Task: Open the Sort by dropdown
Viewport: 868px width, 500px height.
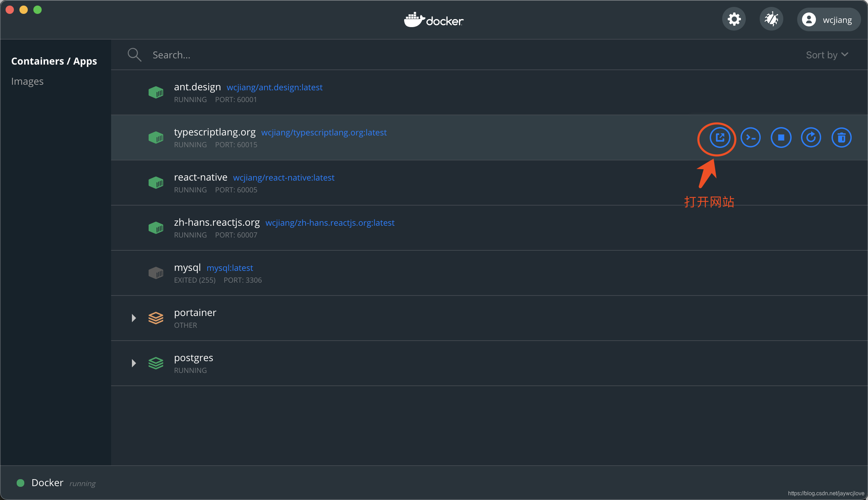Action: (x=827, y=55)
